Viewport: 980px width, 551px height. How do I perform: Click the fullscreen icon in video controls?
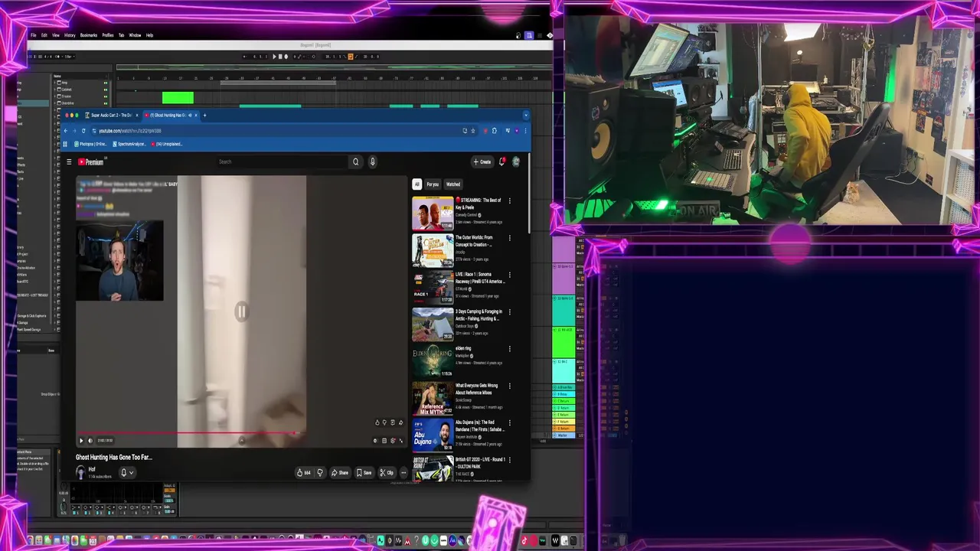400,441
